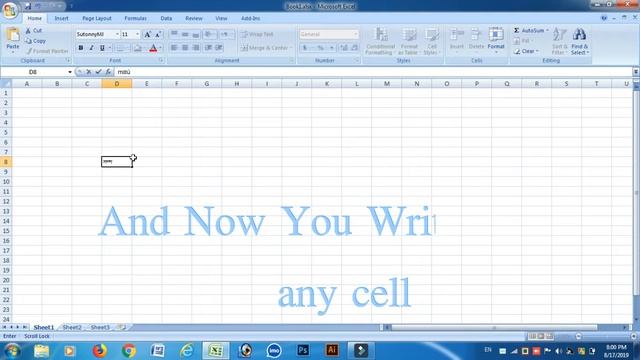Click Wrap Text
The image size is (640, 360).
[x=257, y=34]
